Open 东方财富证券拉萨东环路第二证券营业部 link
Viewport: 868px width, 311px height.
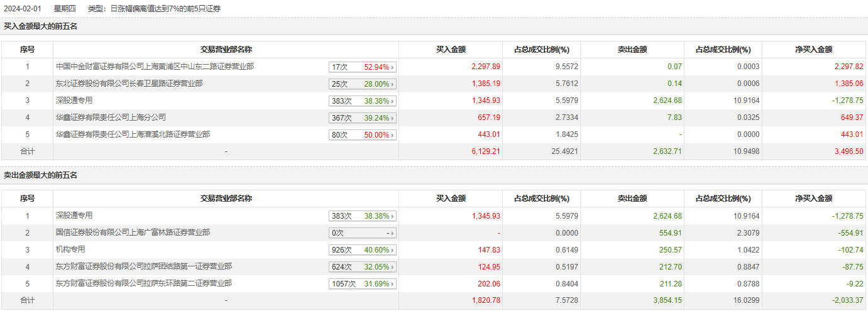[x=144, y=283]
